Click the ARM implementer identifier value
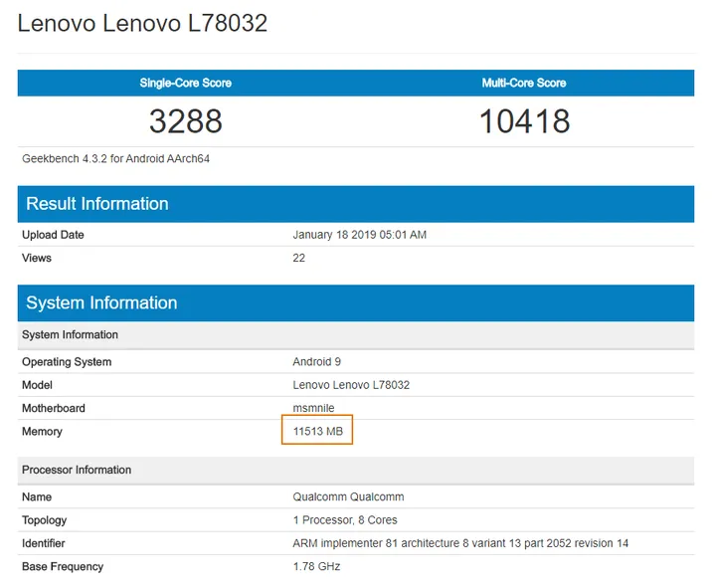 pyautogui.click(x=460, y=543)
